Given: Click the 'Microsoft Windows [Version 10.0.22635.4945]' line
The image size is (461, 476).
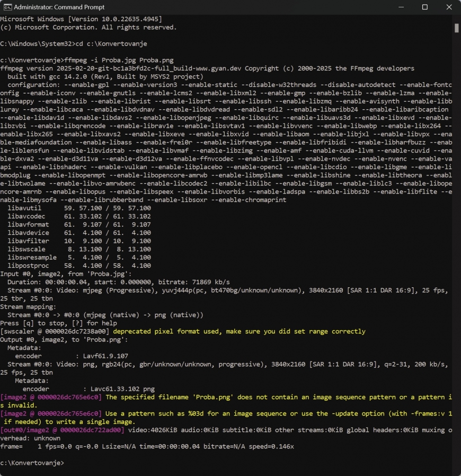Looking at the screenshot, I should coord(81,19).
